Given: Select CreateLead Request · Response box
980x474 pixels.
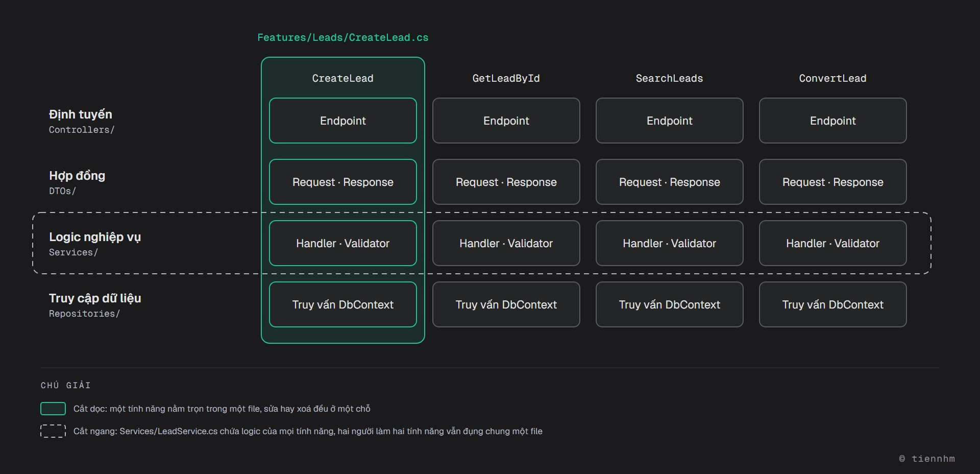Looking at the screenshot, I should pos(343,182).
